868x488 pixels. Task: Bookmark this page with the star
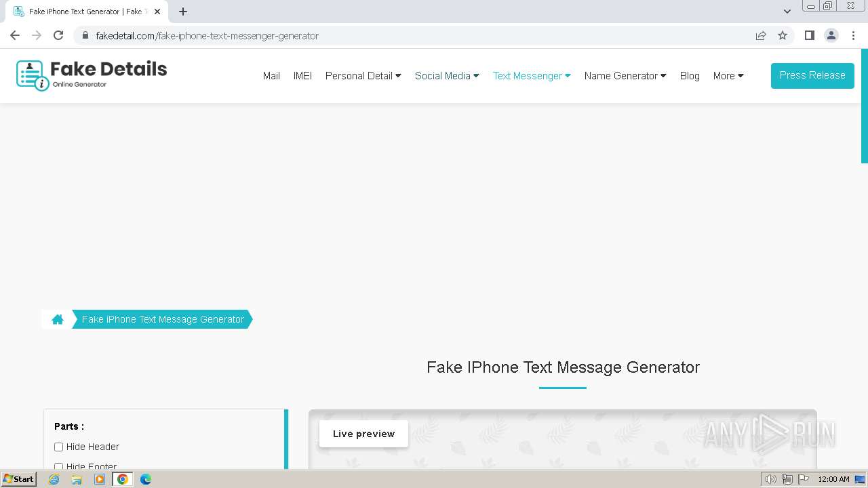pyautogui.click(x=783, y=35)
